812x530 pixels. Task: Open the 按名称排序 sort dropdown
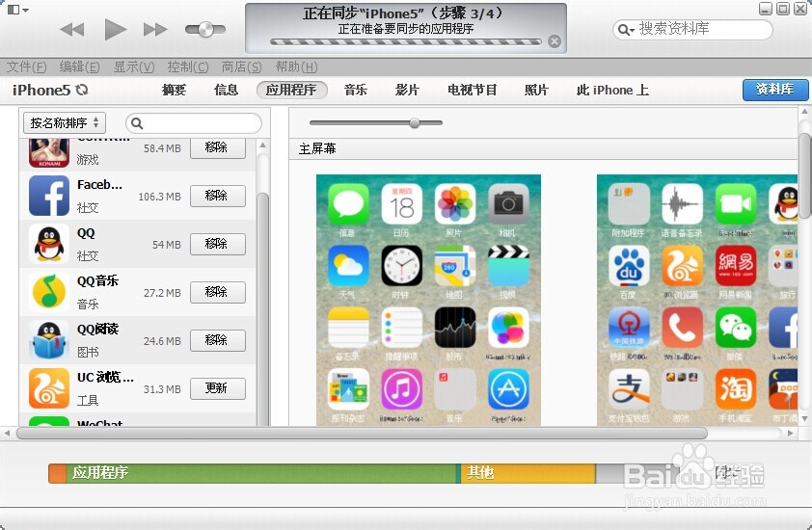point(65,122)
